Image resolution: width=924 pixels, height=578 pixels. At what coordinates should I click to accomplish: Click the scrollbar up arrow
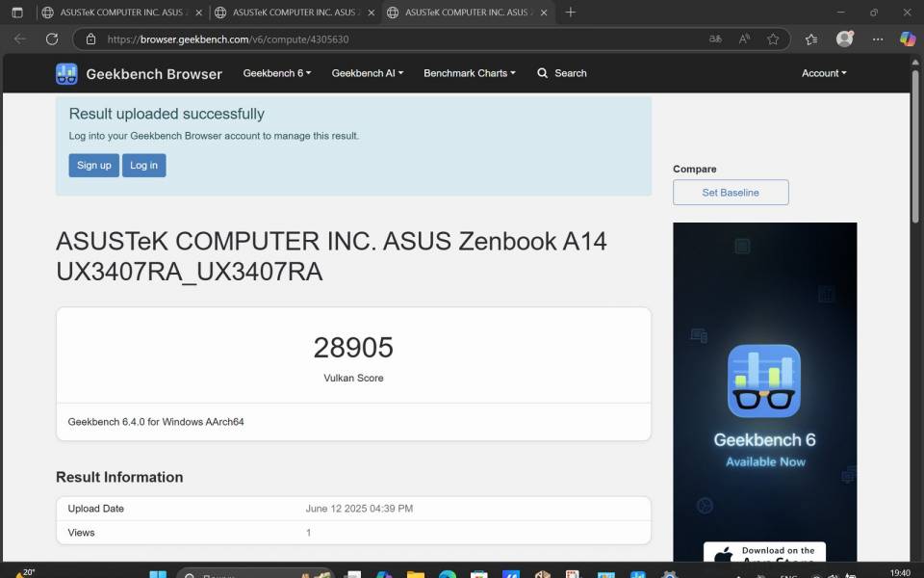[915, 62]
